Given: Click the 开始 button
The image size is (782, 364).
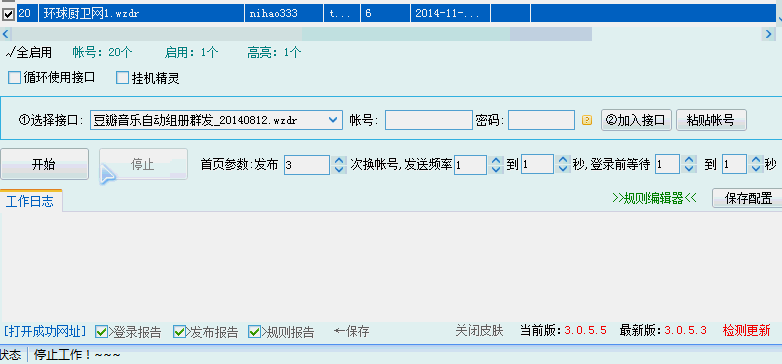Looking at the screenshot, I should pos(44,164).
